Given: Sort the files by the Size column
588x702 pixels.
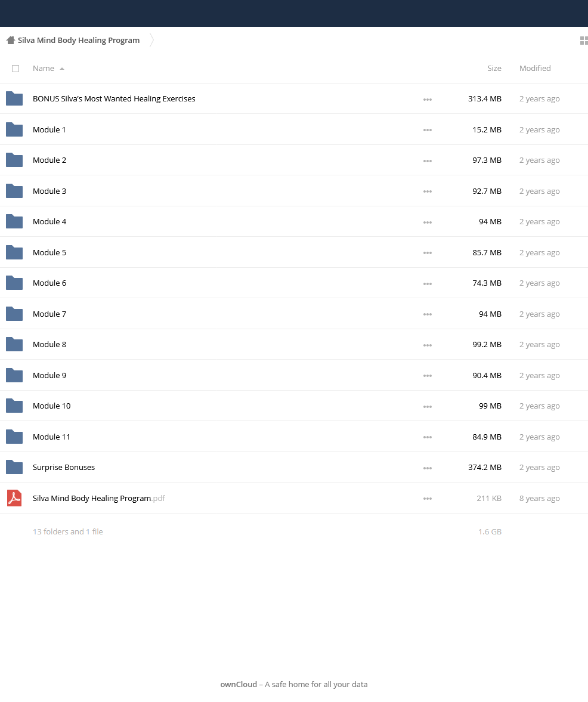Looking at the screenshot, I should (494, 69).
